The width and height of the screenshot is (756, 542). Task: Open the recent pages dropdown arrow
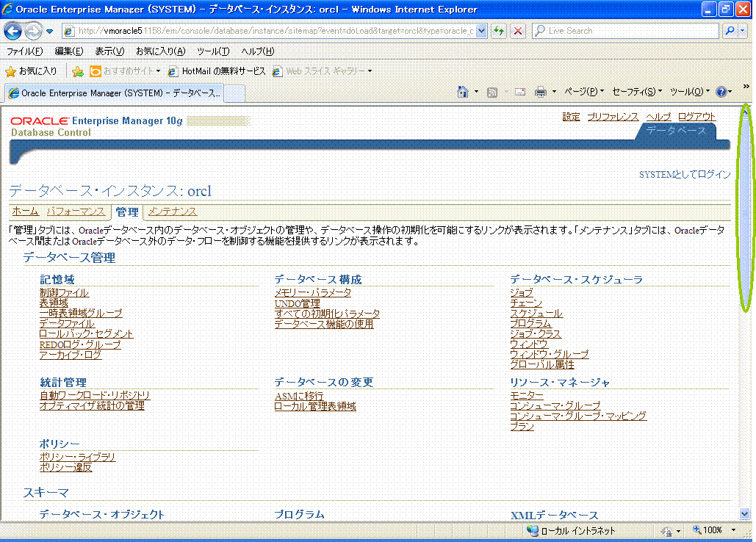[50, 32]
